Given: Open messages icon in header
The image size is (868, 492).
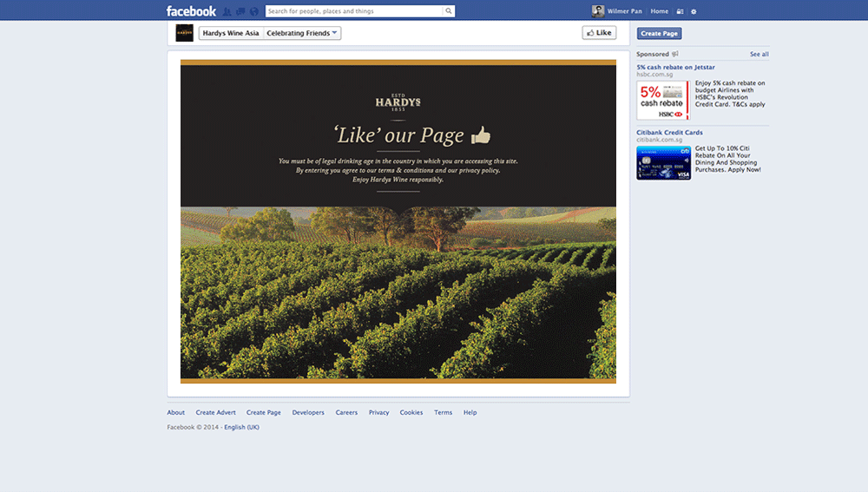Looking at the screenshot, I should click(240, 11).
